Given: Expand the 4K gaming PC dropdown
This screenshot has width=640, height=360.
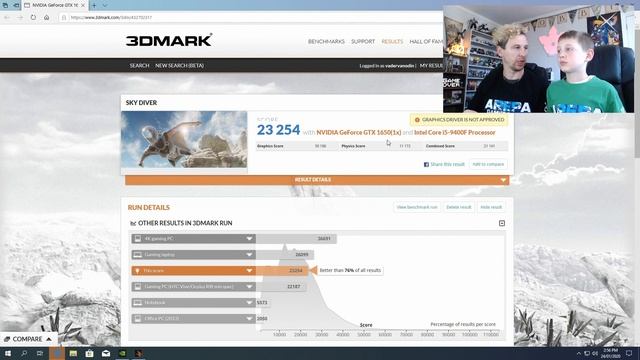Looking at the screenshot, I should coord(249,238).
